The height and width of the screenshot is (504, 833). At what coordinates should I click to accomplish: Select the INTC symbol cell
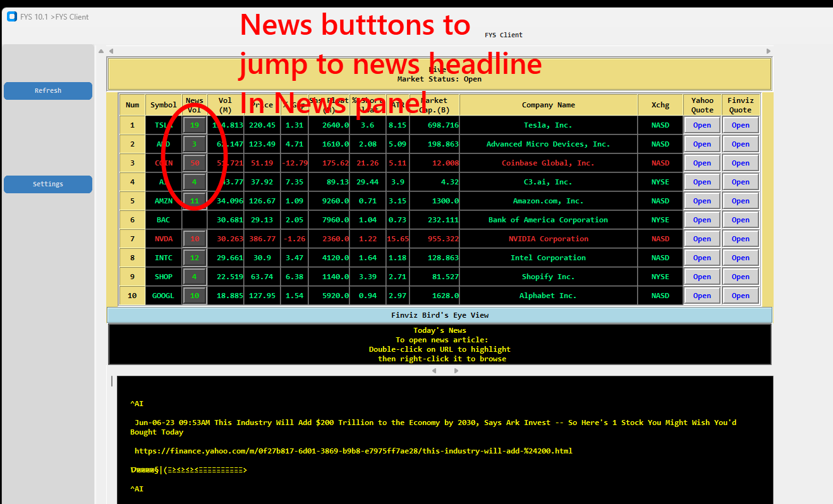pyautogui.click(x=164, y=258)
